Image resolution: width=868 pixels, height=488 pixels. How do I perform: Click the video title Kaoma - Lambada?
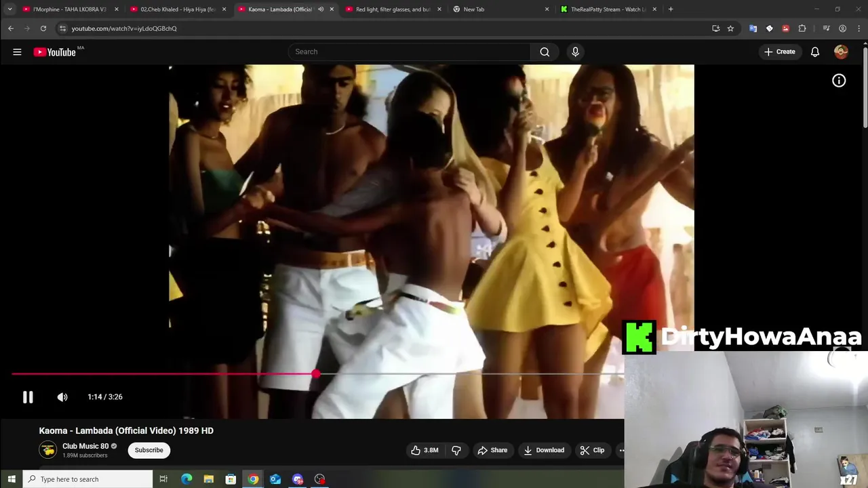pos(126,430)
